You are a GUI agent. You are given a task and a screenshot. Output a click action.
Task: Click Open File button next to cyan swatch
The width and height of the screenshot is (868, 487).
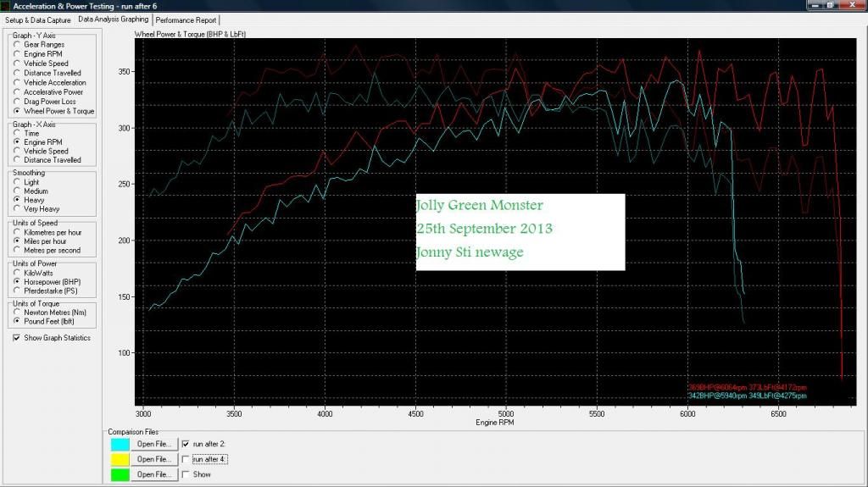pos(154,444)
